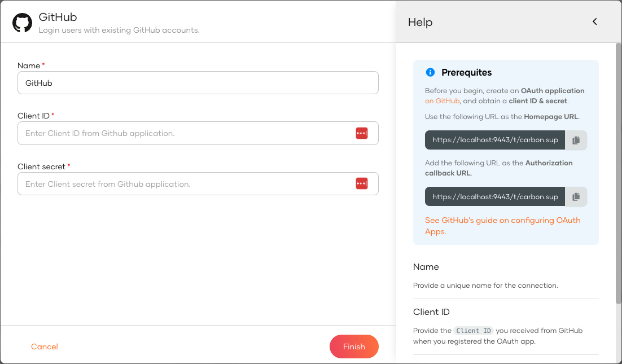Viewport: 622px width, 364px height.
Task: Click the 'Client ID' help section heading
Action: click(431, 312)
